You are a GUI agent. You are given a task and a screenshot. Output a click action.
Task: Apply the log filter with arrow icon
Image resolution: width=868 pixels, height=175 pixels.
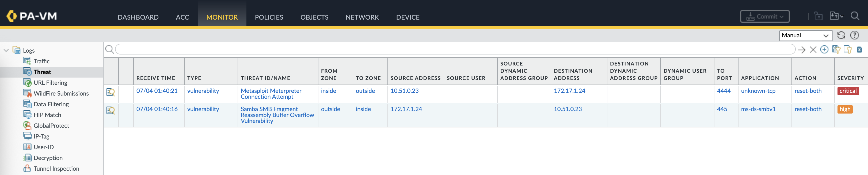[x=802, y=50]
